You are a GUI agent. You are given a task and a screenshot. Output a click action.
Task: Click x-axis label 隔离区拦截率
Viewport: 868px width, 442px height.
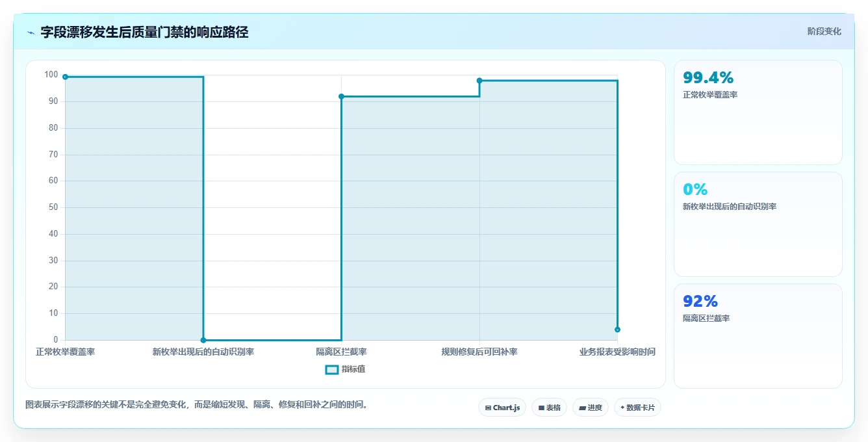click(341, 352)
